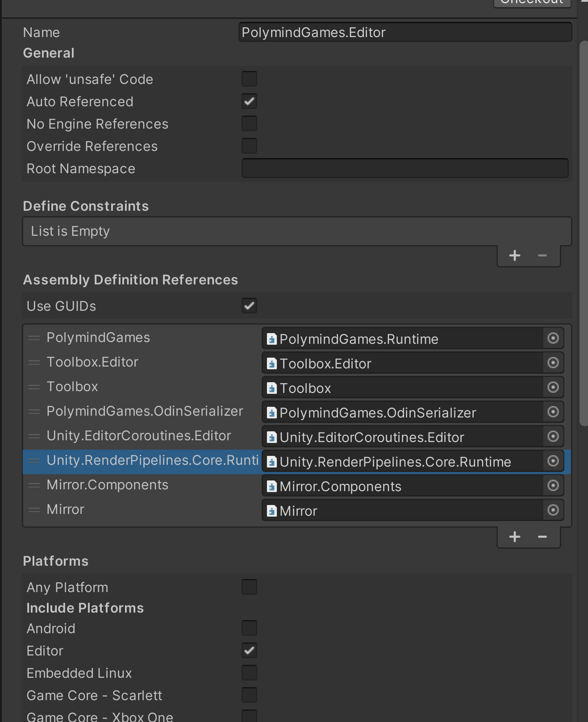
Task: Select the PolymindGames.OdinSerializer reference field
Action: coord(402,413)
